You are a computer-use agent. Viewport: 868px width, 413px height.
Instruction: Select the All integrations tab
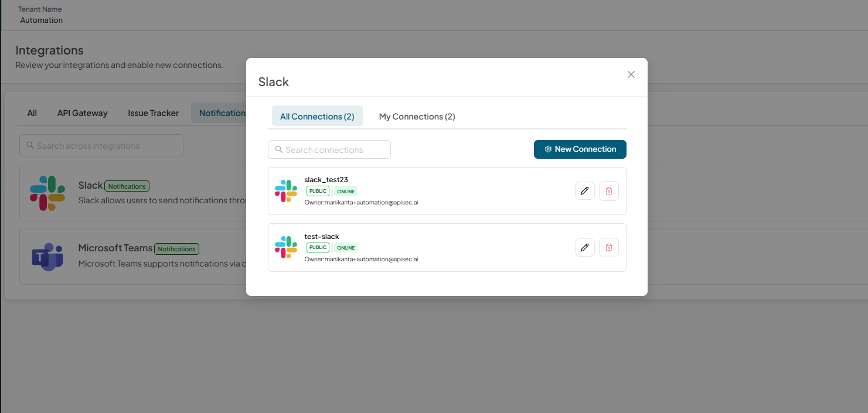[32, 113]
